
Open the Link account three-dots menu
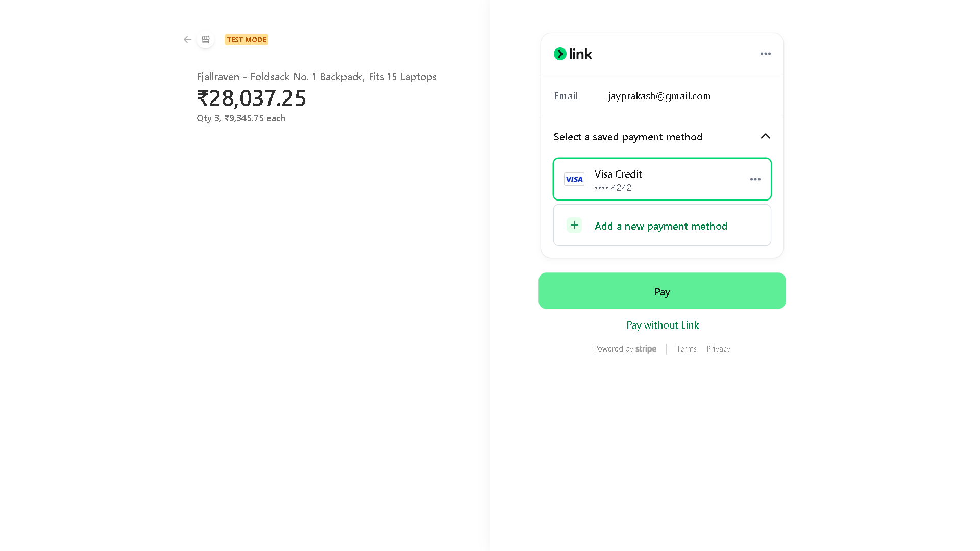coord(765,54)
